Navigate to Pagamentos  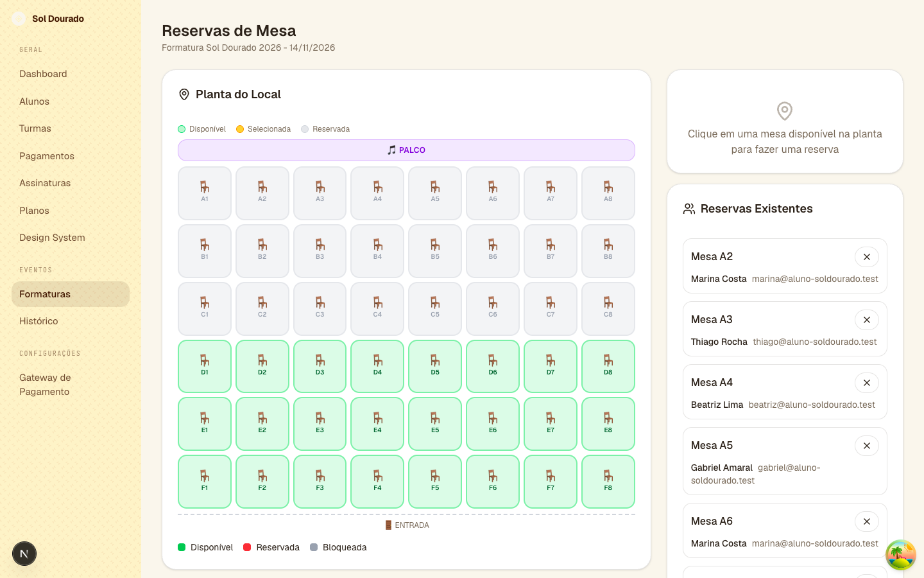click(71, 156)
